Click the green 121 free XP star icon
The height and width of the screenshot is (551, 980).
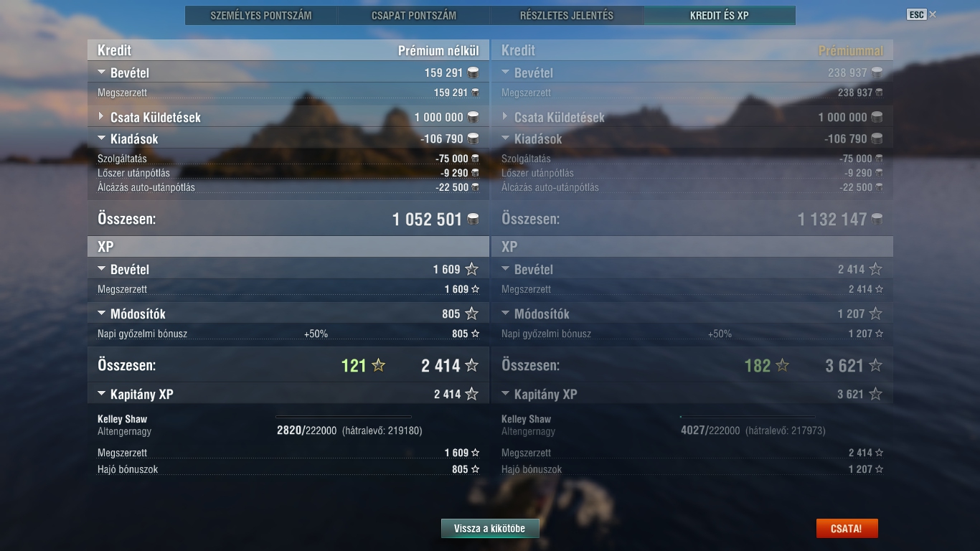pyautogui.click(x=379, y=365)
